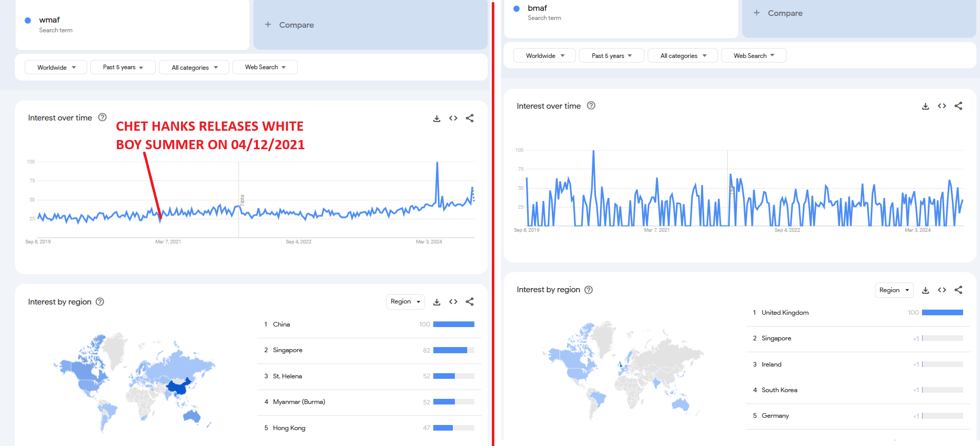980x446 pixels.
Task: Click the Note marker on wmaf chart
Action: point(242,200)
